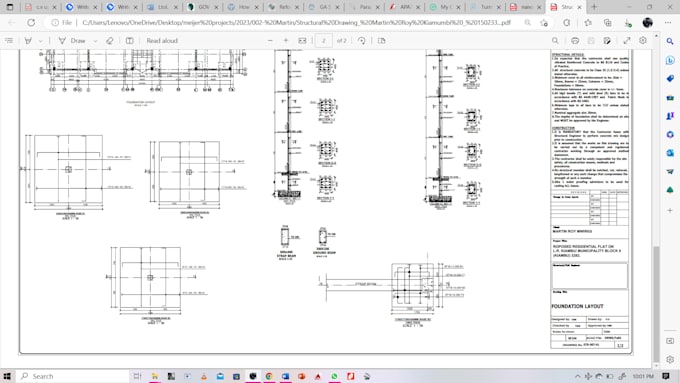
Task: Select the Erase tool
Action: [110, 40]
